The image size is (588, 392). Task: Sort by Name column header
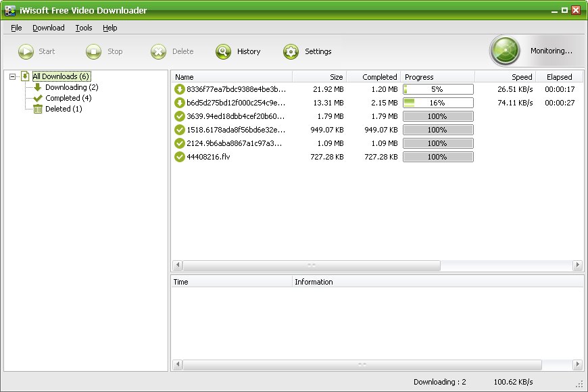pyautogui.click(x=232, y=77)
